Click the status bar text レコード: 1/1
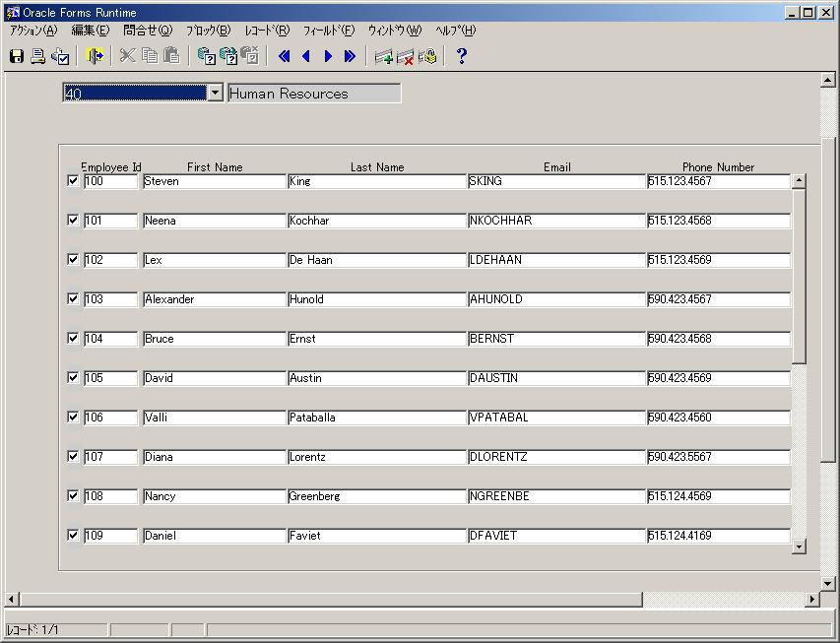This screenshot has height=643, width=840. coord(32,629)
